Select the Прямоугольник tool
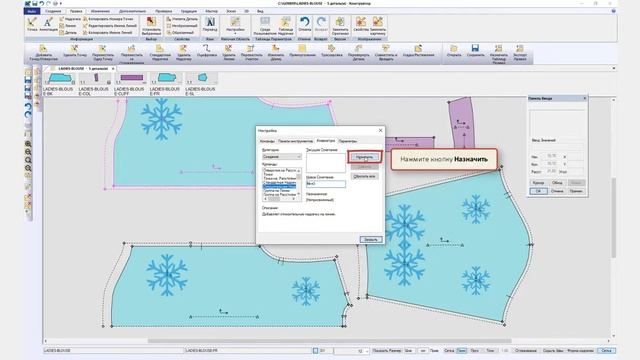640x360 pixels. 302,51
